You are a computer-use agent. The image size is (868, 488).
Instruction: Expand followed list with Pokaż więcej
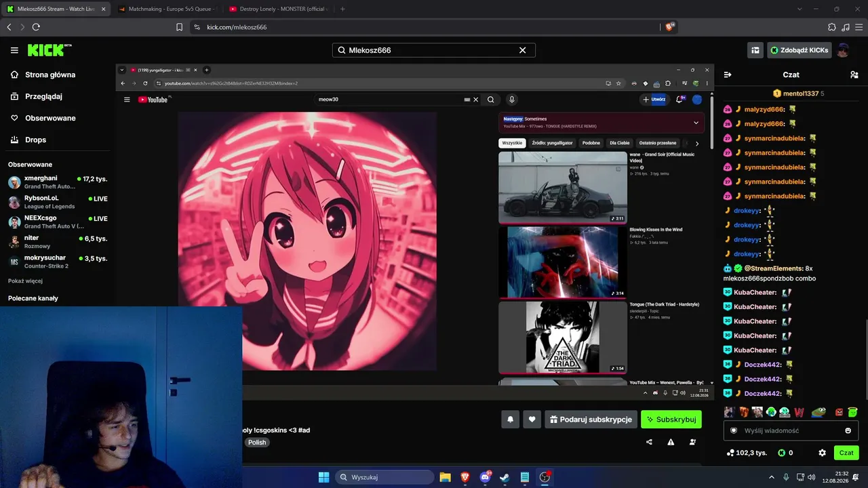pyautogui.click(x=25, y=281)
